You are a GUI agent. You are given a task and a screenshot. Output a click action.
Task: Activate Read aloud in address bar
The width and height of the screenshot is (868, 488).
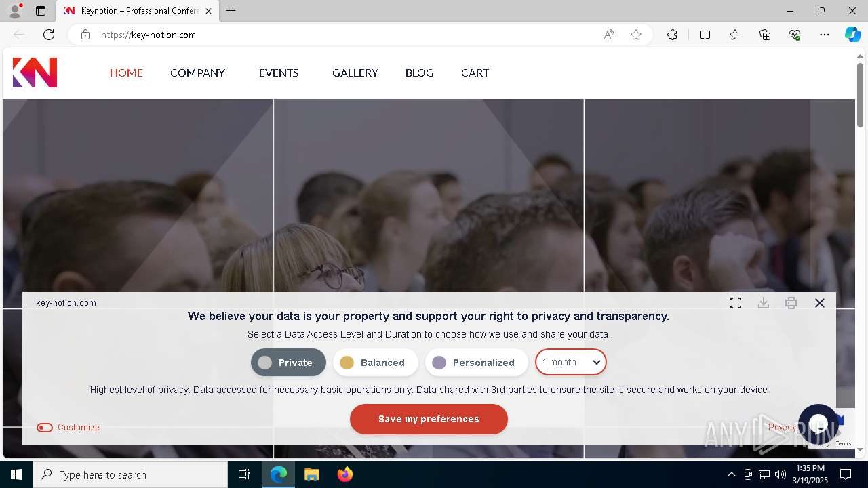tap(609, 35)
